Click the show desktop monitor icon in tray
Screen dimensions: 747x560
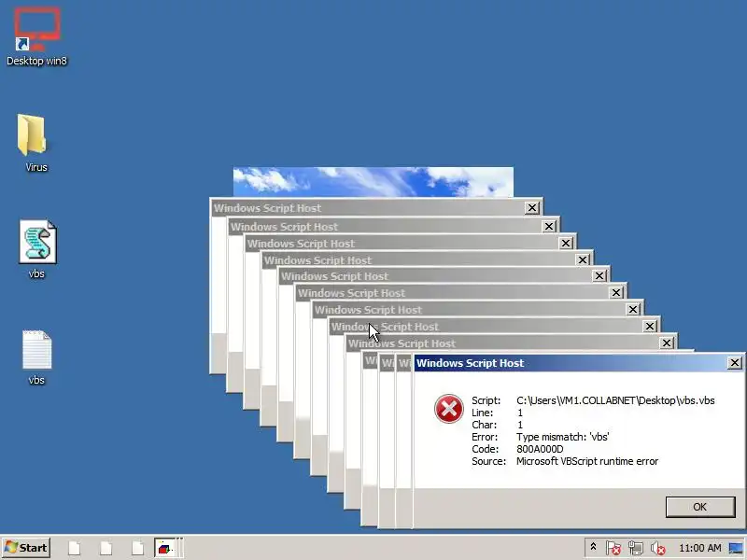click(x=736, y=548)
